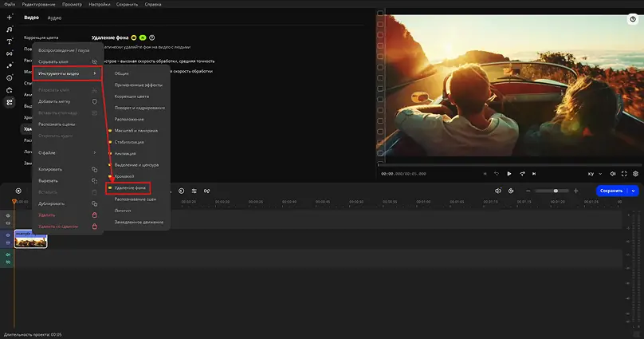Jump to previous clip in player
This screenshot has height=339, width=644.
pyautogui.click(x=485, y=174)
